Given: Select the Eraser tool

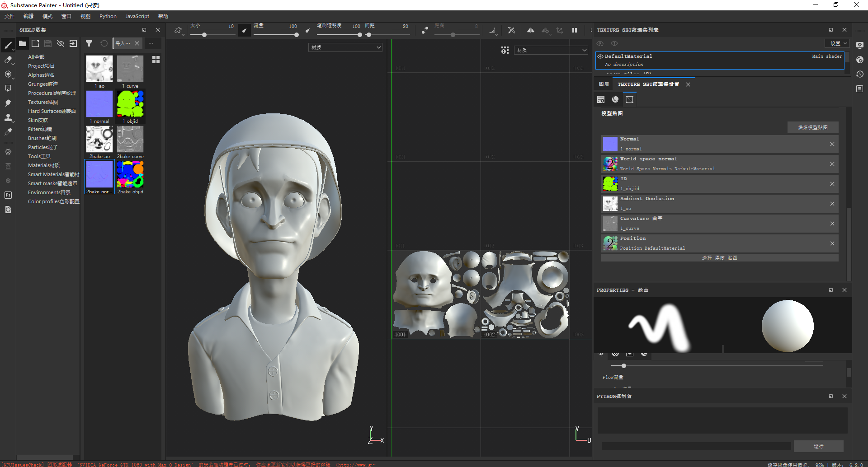Looking at the screenshot, I should tap(8, 59).
